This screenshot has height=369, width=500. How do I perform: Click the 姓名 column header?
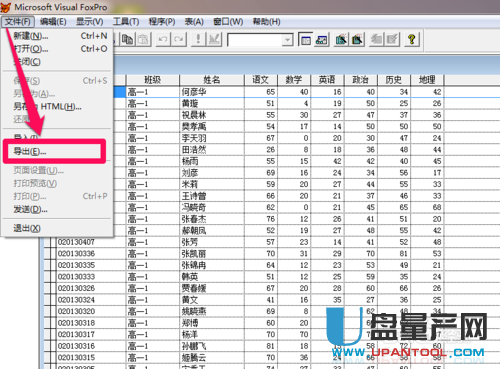click(x=212, y=80)
